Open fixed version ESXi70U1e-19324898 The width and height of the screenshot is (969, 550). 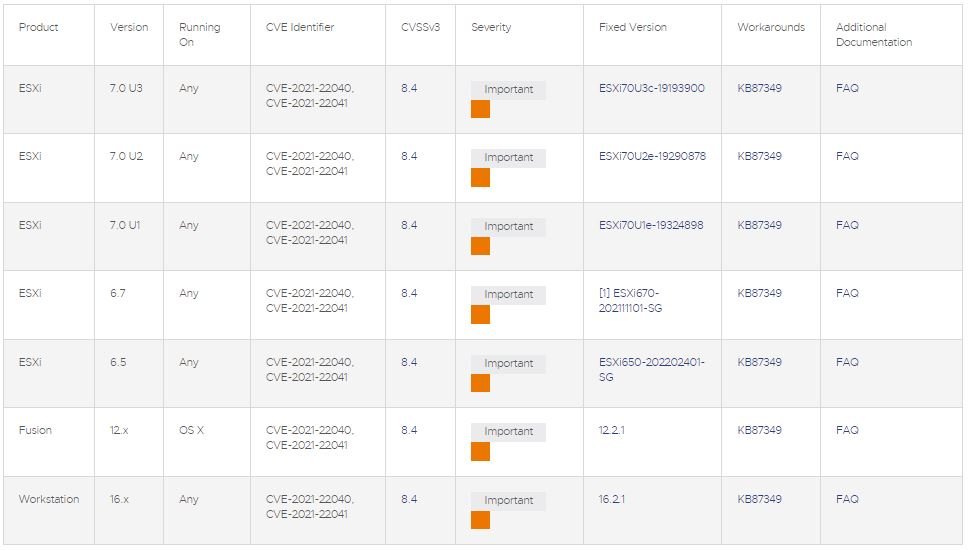tap(651, 225)
